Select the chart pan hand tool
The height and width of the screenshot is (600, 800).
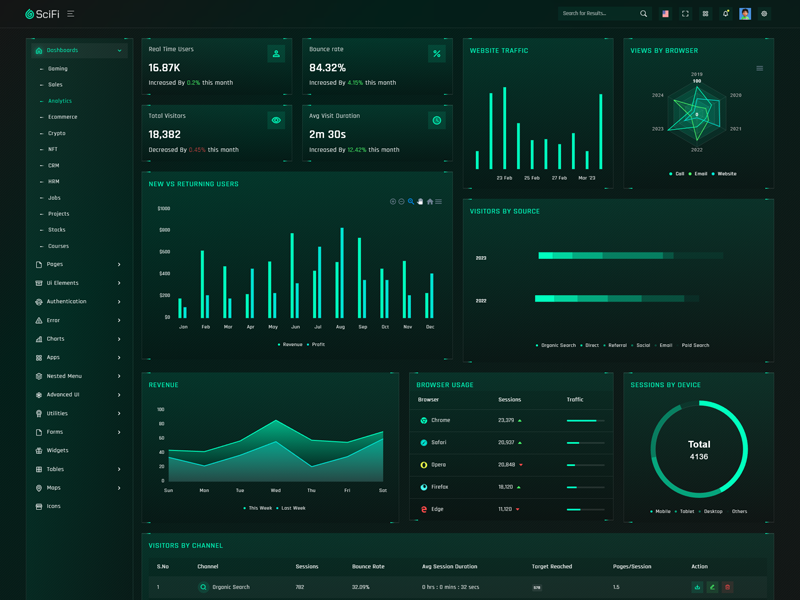(420, 202)
